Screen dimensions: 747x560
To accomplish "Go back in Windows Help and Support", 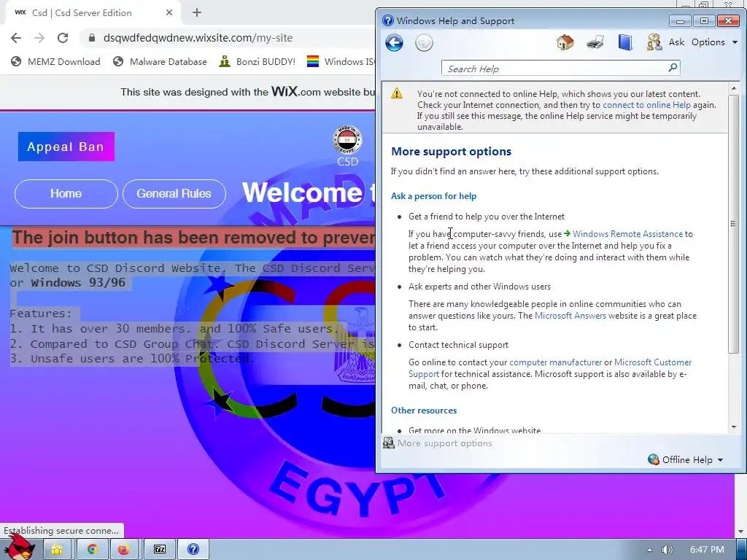I will [x=394, y=43].
